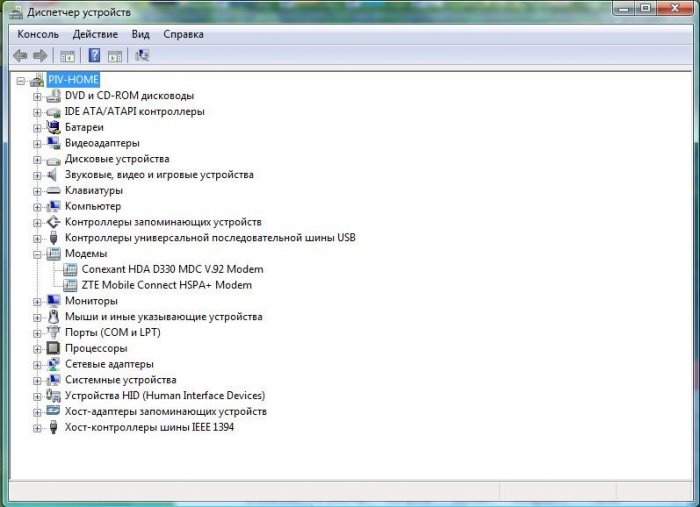The width and height of the screenshot is (700, 507).
Task: Toggle the show/hide console tree icon
Action: [x=68, y=56]
